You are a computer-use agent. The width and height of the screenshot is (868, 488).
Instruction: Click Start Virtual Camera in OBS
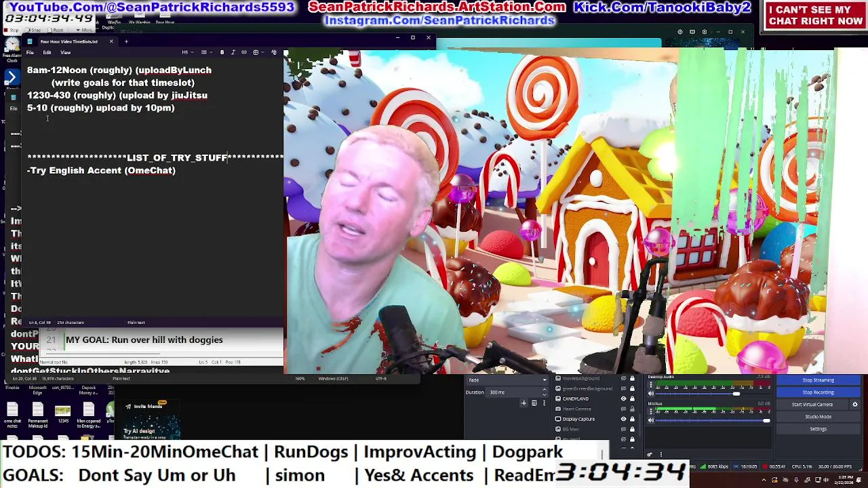pyautogui.click(x=812, y=405)
